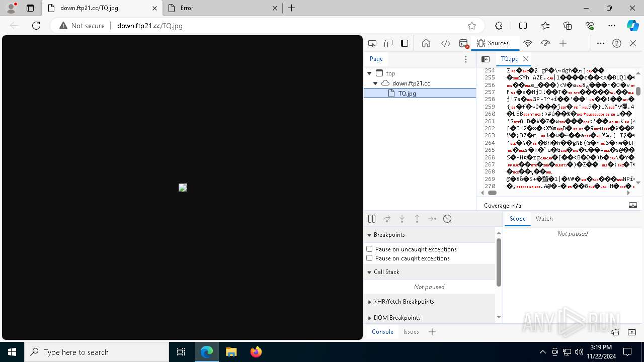This screenshot has height=362, width=644.
Task: Open Copilot sidebar
Action: click(x=632, y=26)
